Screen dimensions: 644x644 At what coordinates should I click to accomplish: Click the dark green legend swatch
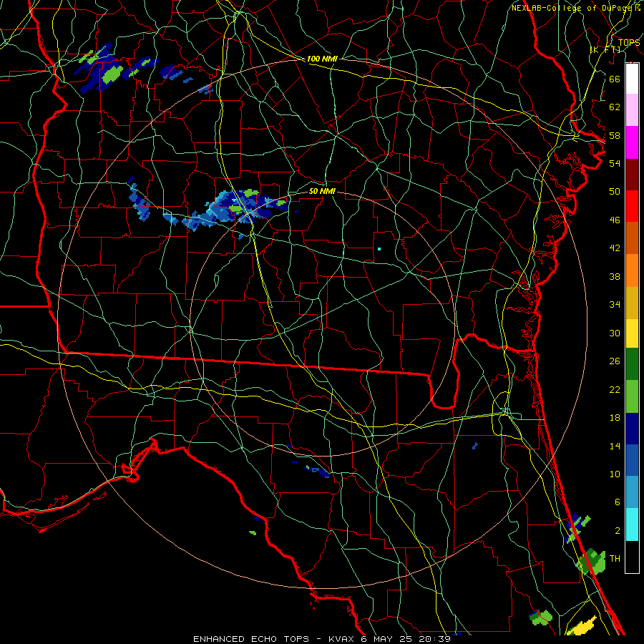click(632, 364)
